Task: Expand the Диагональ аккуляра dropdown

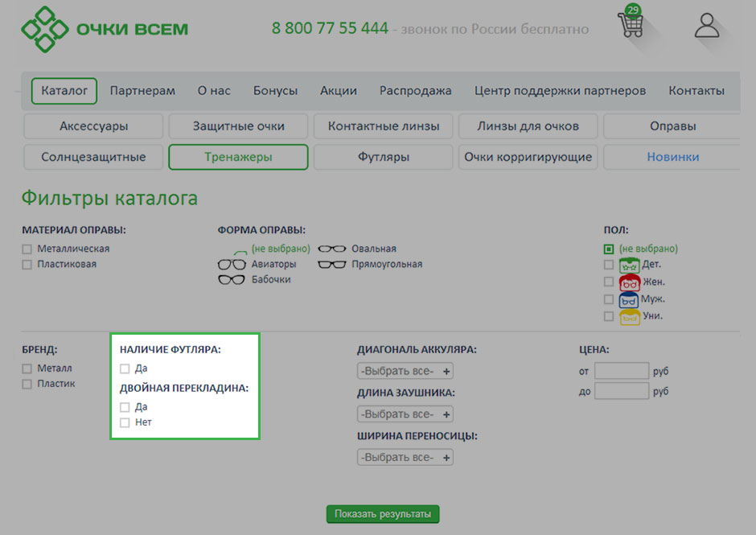Action: [x=405, y=371]
